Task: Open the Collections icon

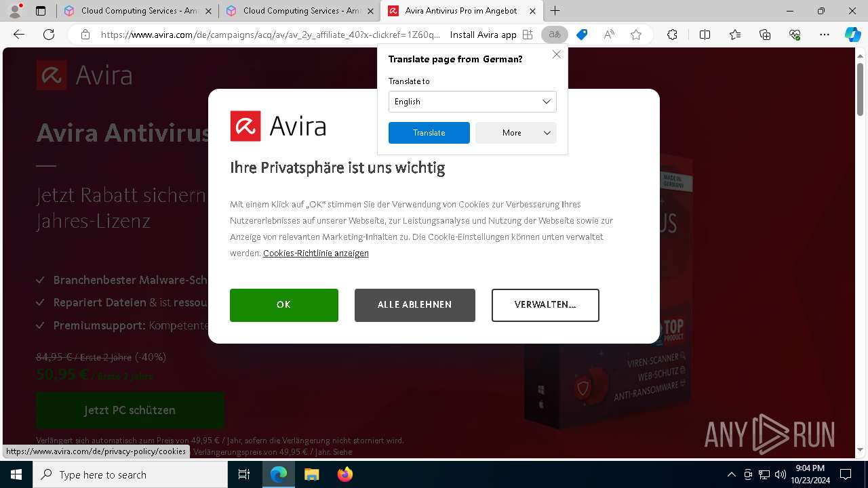Action: coord(765,35)
